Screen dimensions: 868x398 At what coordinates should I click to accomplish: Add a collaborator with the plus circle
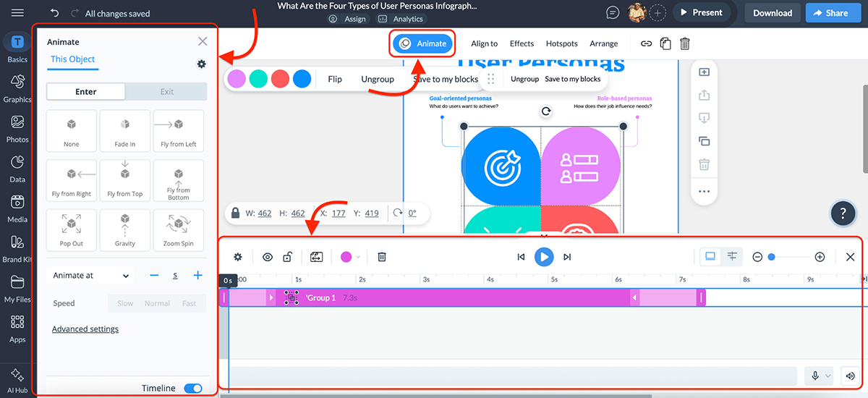pos(658,12)
